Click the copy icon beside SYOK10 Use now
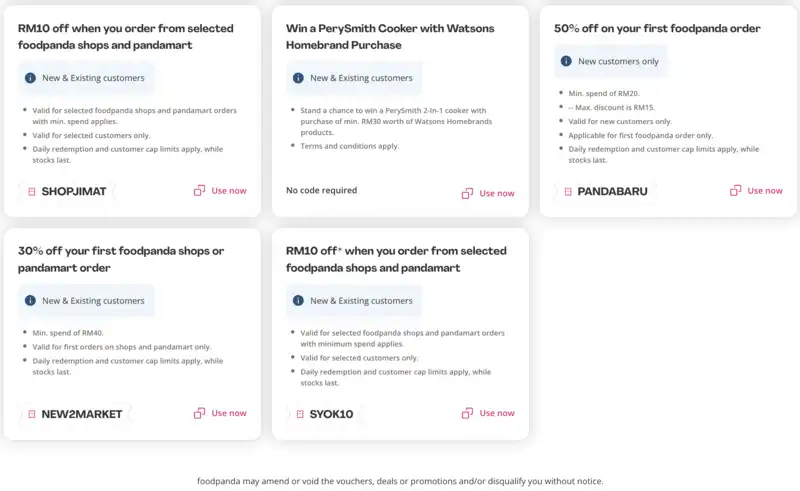The image size is (800, 491). point(467,413)
